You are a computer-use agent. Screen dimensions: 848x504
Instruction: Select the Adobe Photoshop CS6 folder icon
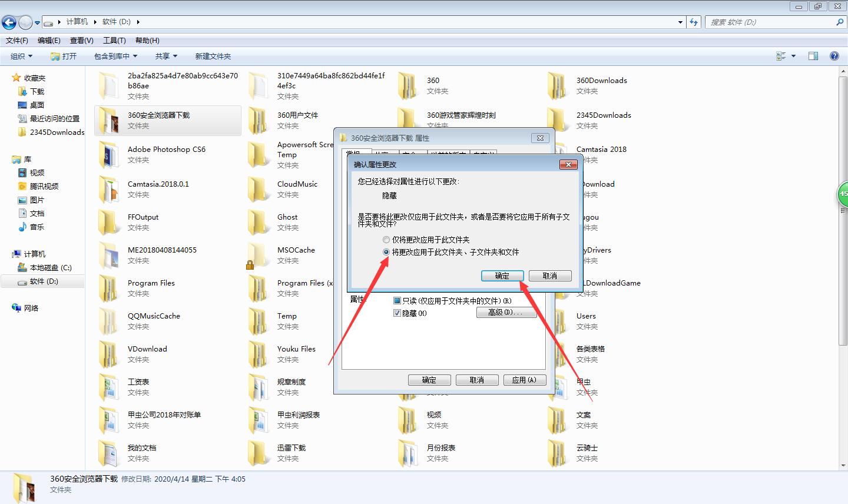click(x=108, y=154)
